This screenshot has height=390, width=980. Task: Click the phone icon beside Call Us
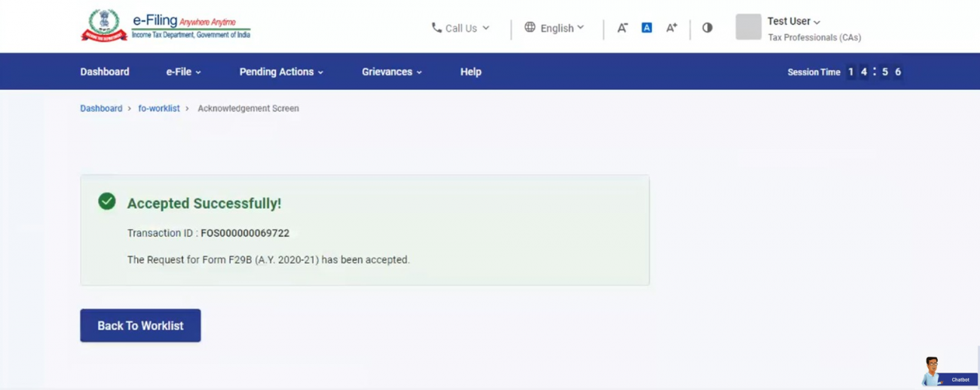pyautogui.click(x=436, y=28)
